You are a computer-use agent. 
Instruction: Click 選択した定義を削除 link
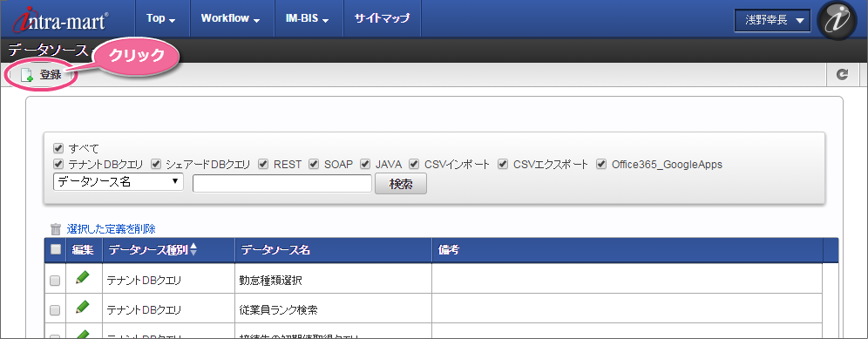(x=112, y=228)
